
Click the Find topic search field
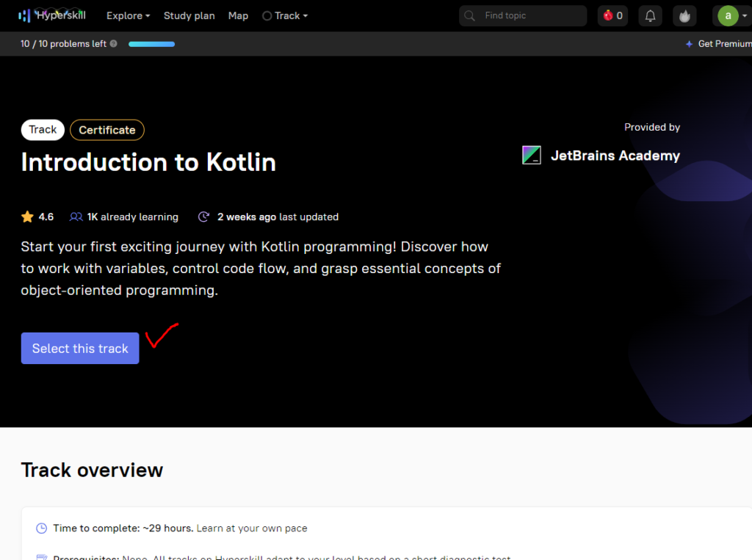coord(523,16)
